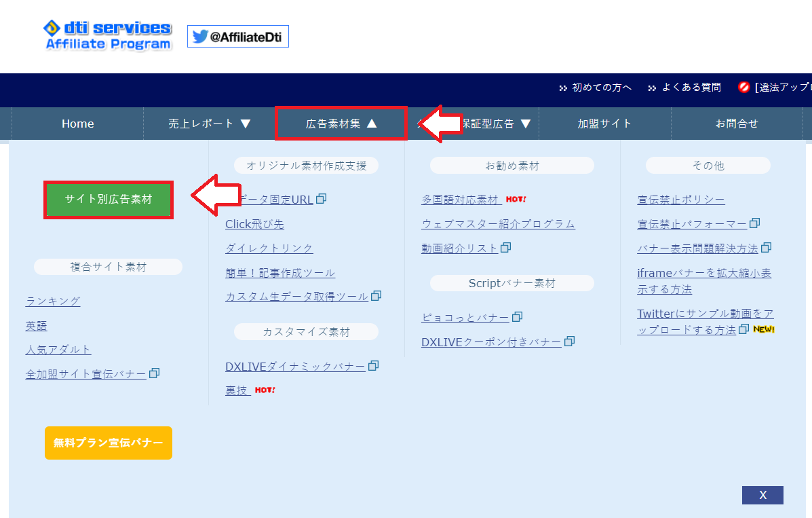Open バナー表示問題解決方法 link
812x518 pixels.
697,248
